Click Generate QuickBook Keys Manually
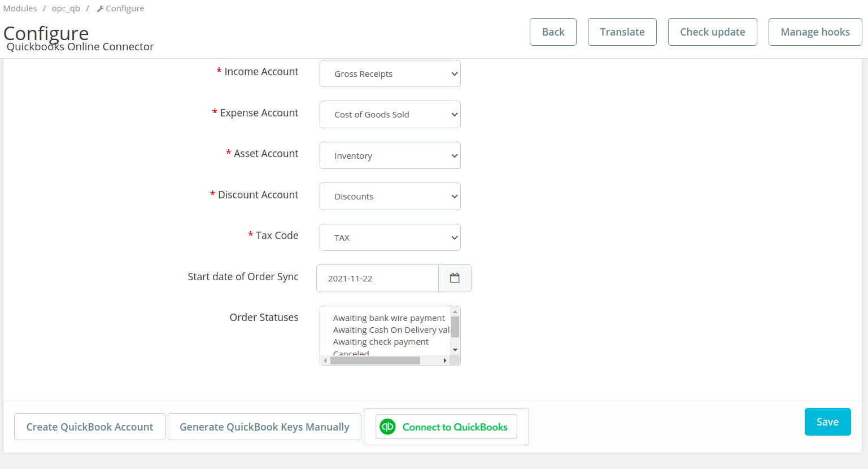This screenshot has height=469, width=868. 264,427
